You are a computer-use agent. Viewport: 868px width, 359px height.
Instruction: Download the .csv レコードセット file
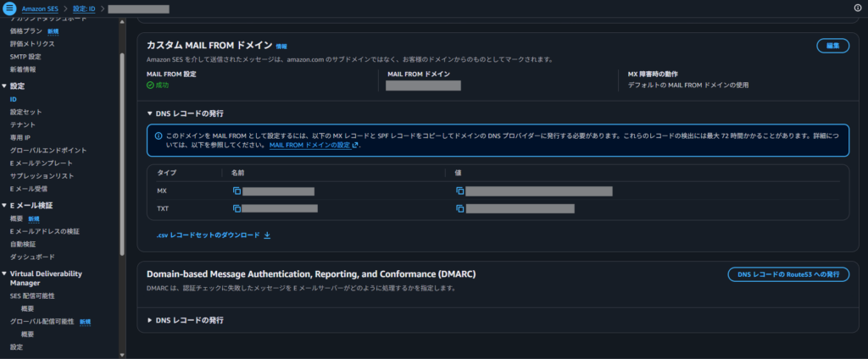pyautogui.click(x=214, y=235)
